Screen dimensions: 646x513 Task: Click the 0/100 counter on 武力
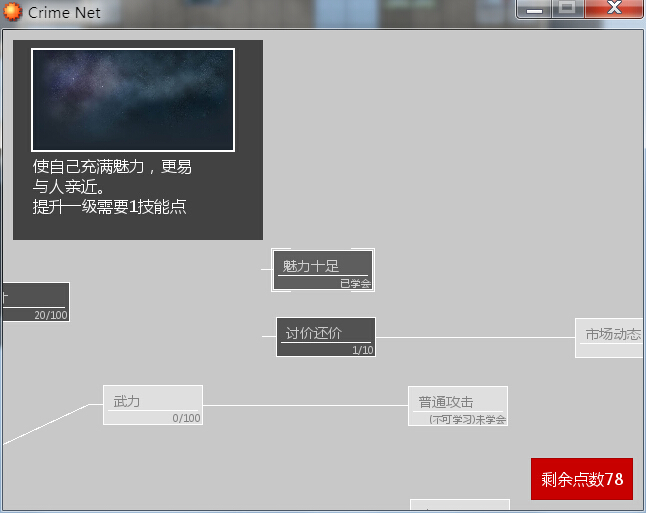click(186, 418)
